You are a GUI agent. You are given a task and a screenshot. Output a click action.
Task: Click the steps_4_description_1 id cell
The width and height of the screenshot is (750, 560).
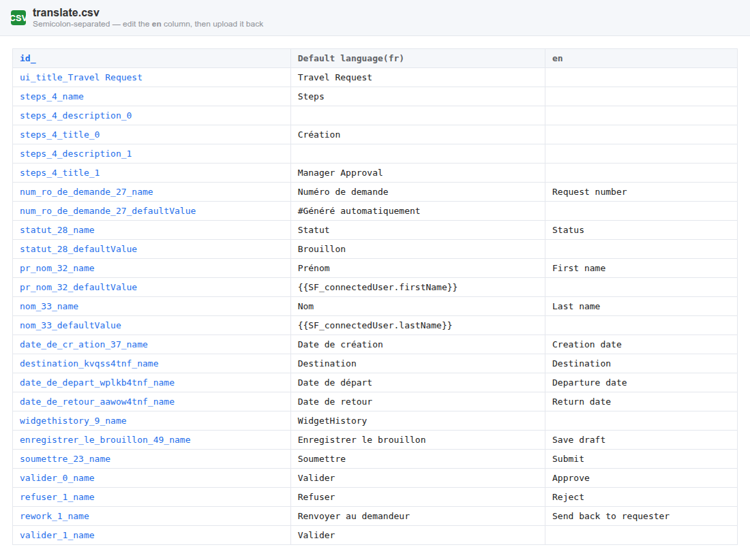[x=151, y=154]
